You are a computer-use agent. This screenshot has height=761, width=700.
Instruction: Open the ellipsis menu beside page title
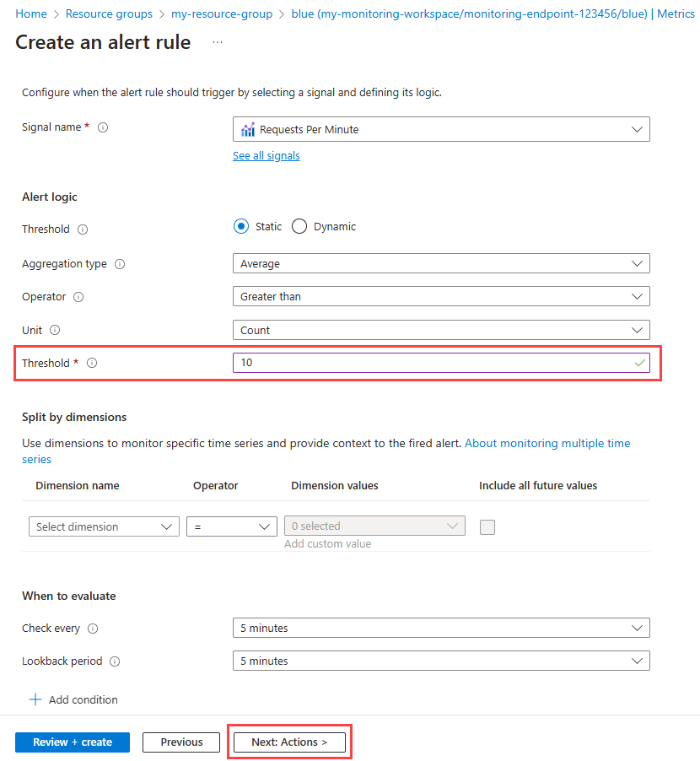218,42
